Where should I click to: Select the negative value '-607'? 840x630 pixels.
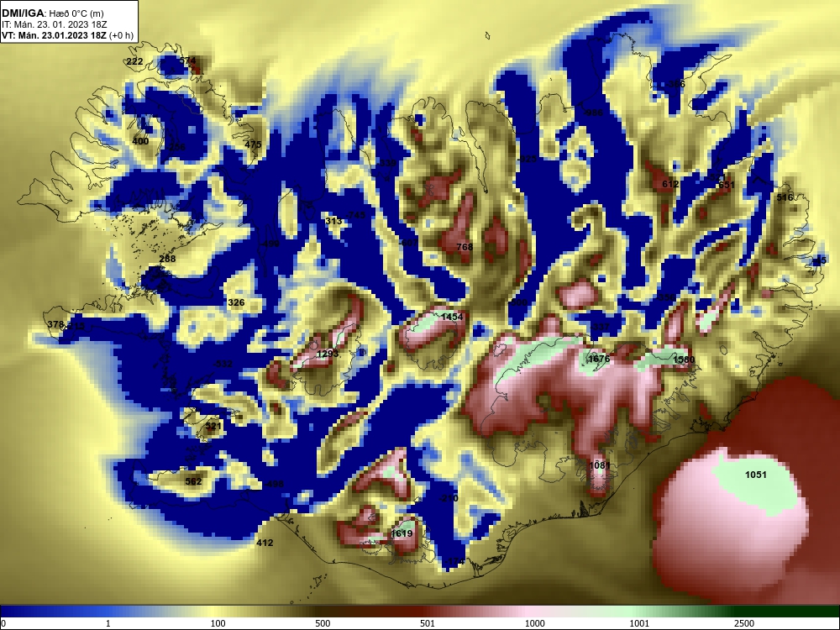[409, 242]
